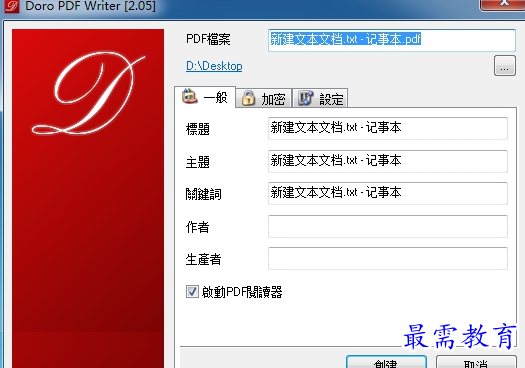Click in the 標題 input field
The image size is (525, 368).
[x=388, y=128]
